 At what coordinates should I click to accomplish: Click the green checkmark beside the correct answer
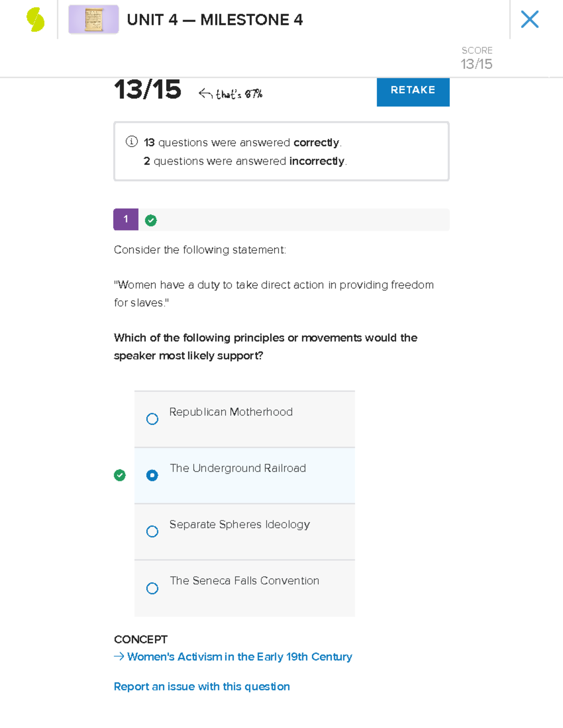click(120, 475)
